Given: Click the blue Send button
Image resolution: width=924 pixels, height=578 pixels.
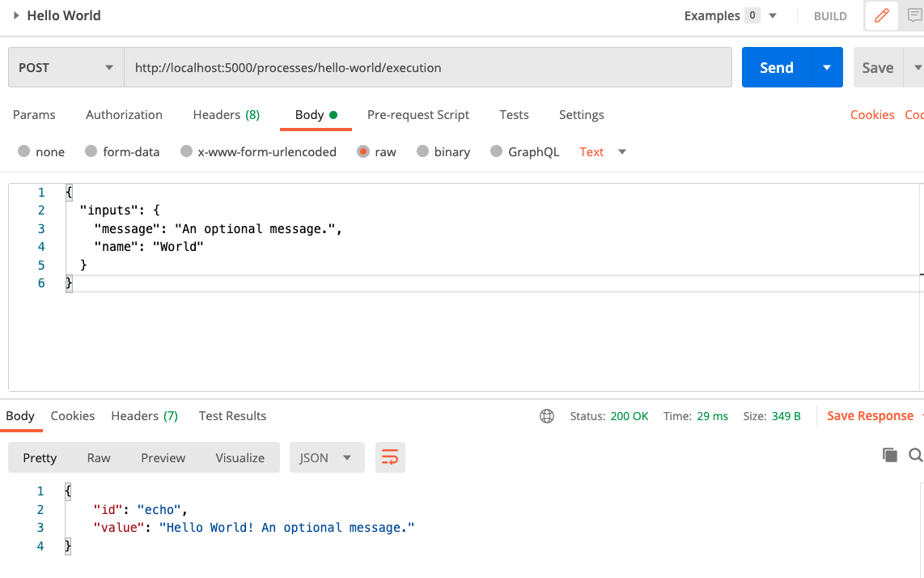Looking at the screenshot, I should click(x=777, y=67).
